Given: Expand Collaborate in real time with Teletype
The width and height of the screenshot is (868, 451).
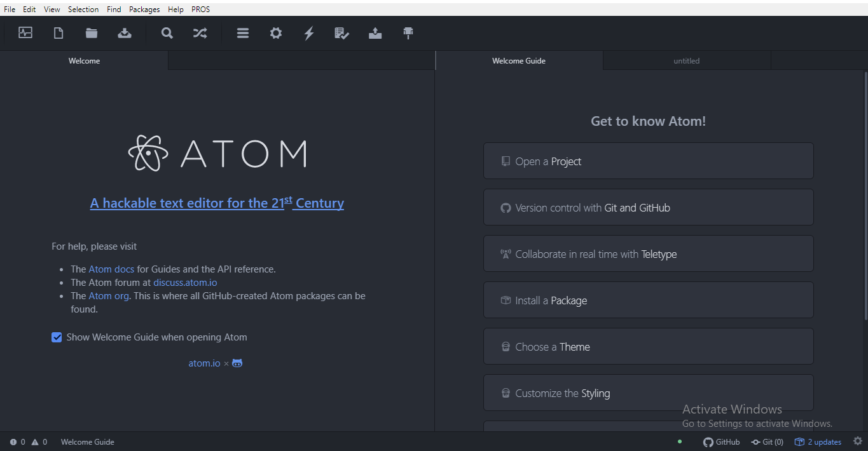Looking at the screenshot, I should (x=649, y=253).
